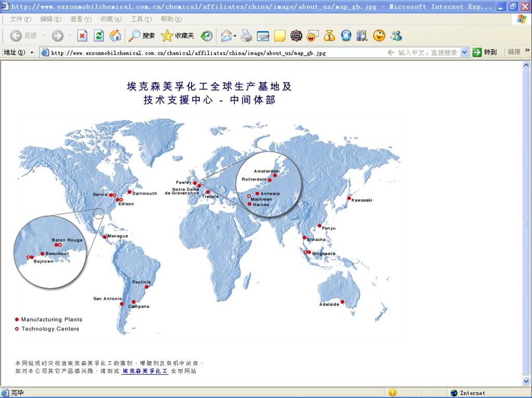Click the vertical scrollbar up arrow
This screenshot has height=398, width=532.
click(526, 66)
